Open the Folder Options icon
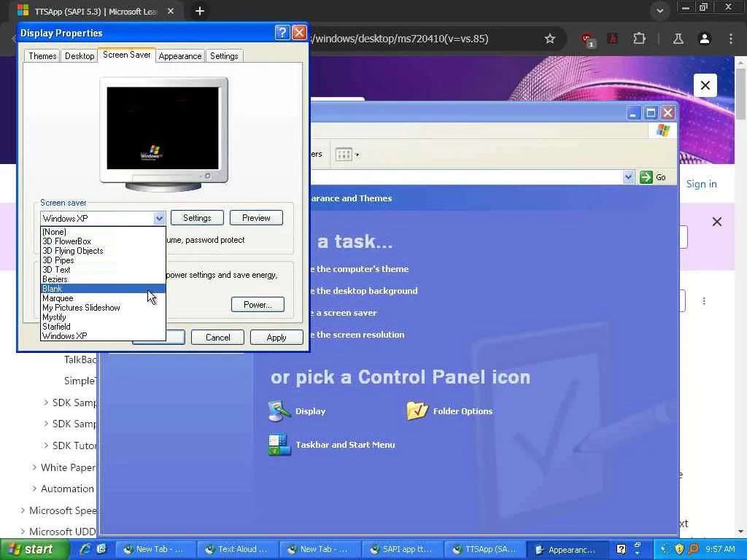The height and width of the screenshot is (560, 747). [x=418, y=411]
